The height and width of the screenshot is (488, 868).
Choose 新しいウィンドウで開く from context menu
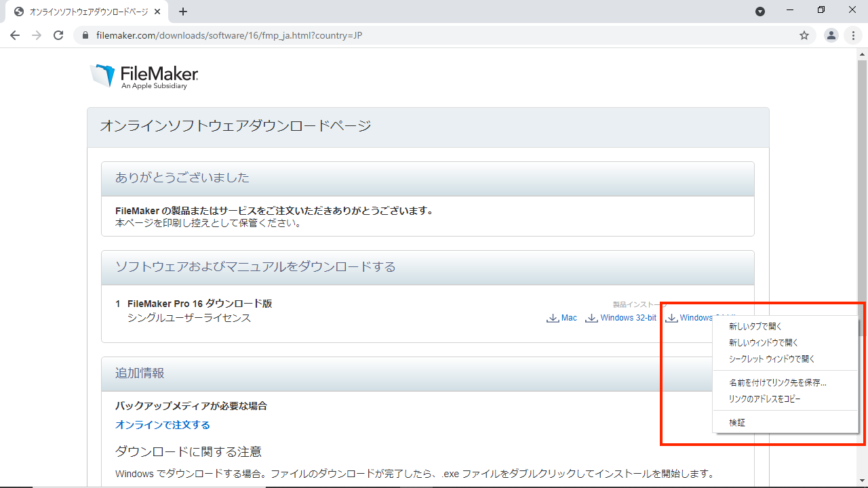pos(785,343)
